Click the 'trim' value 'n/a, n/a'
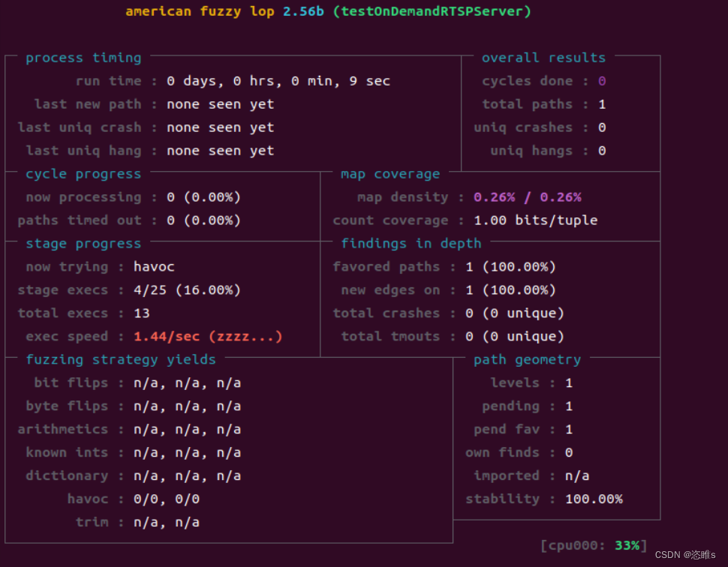Image resolution: width=728 pixels, height=567 pixels. [x=167, y=523]
